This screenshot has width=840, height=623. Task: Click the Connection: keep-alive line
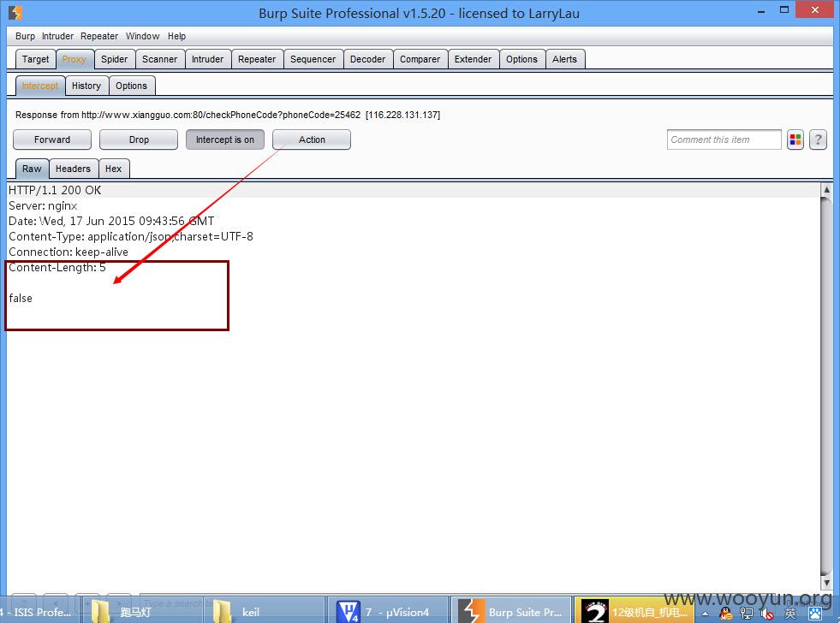[x=68, y=252]
